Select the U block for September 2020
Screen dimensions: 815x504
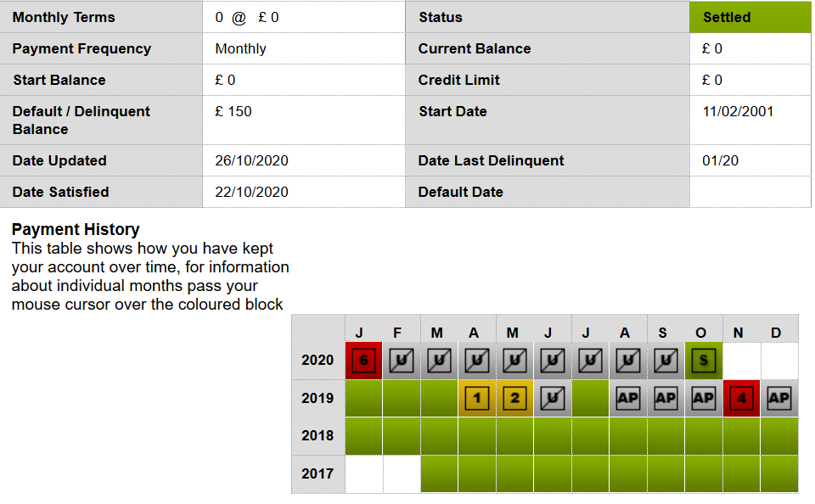[666, 360]
